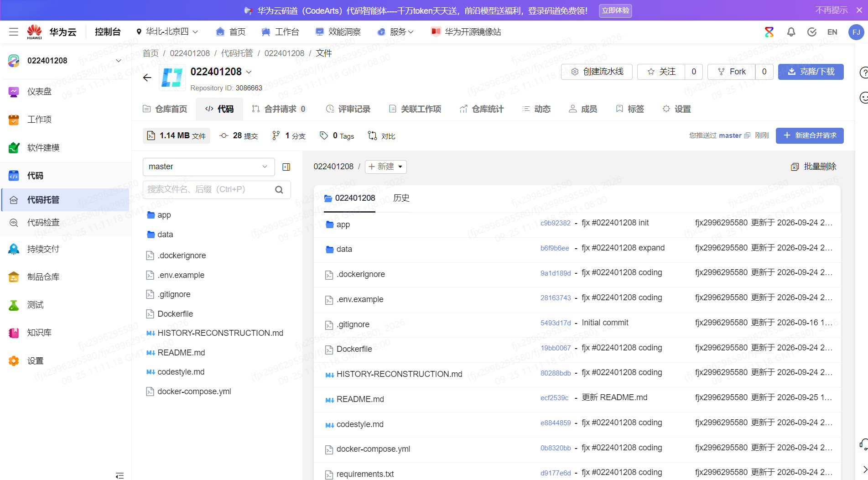
Task: Copy the master branch name icon
Action: pyautogui.click(x=747, y=136)
